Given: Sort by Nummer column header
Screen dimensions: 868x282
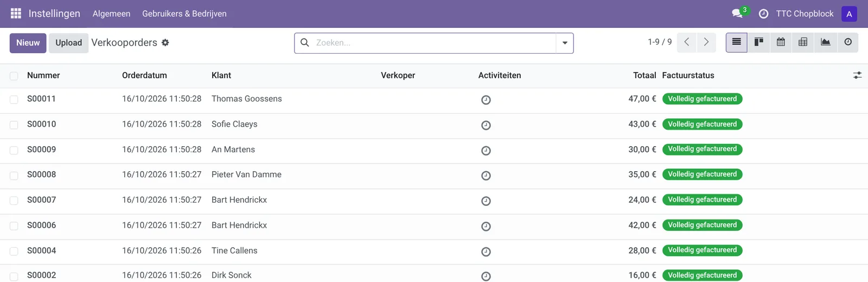Looking at the screenshot, I should click(x=43, y=76).
